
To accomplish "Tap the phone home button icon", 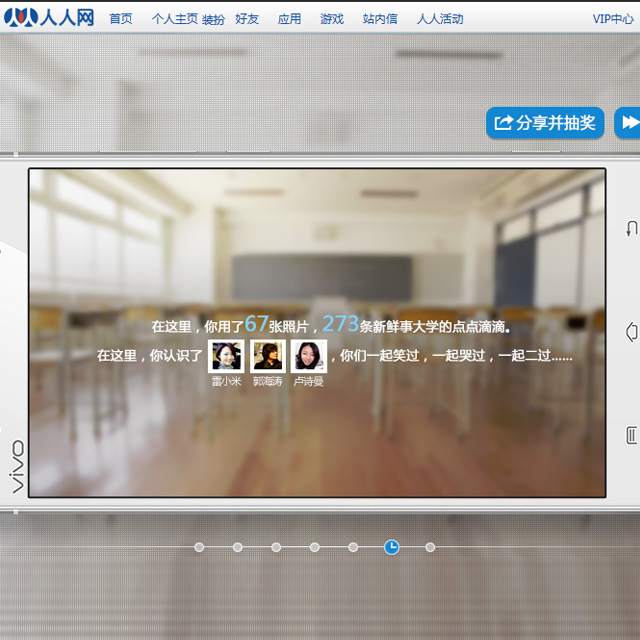I will coord(632,332).
